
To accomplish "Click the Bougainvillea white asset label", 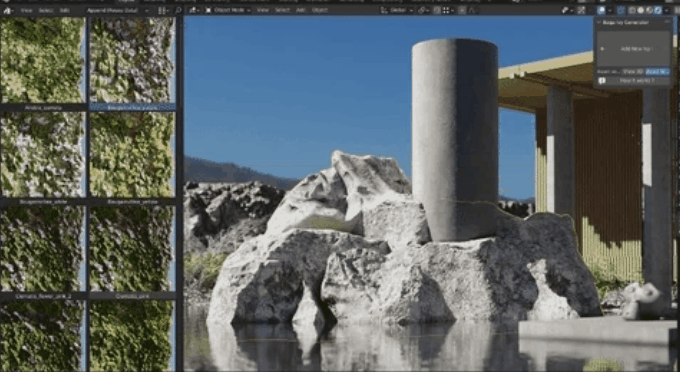I will (x=42, y=202).
